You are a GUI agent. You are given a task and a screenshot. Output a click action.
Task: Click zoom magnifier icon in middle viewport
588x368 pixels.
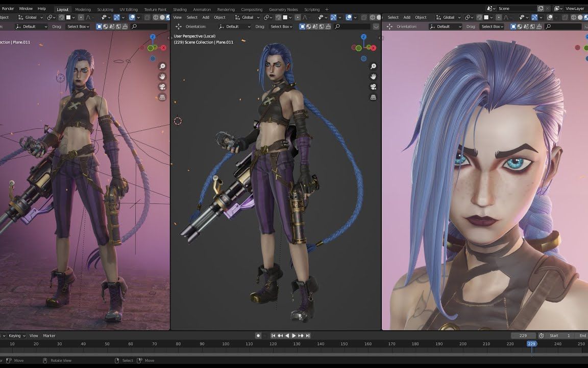coord(373,66)
